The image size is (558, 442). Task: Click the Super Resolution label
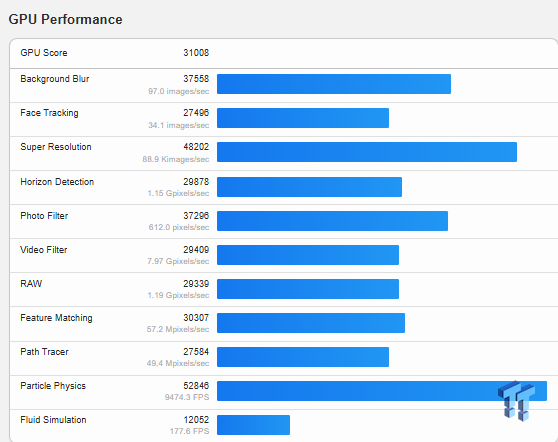tap(56, 147)
